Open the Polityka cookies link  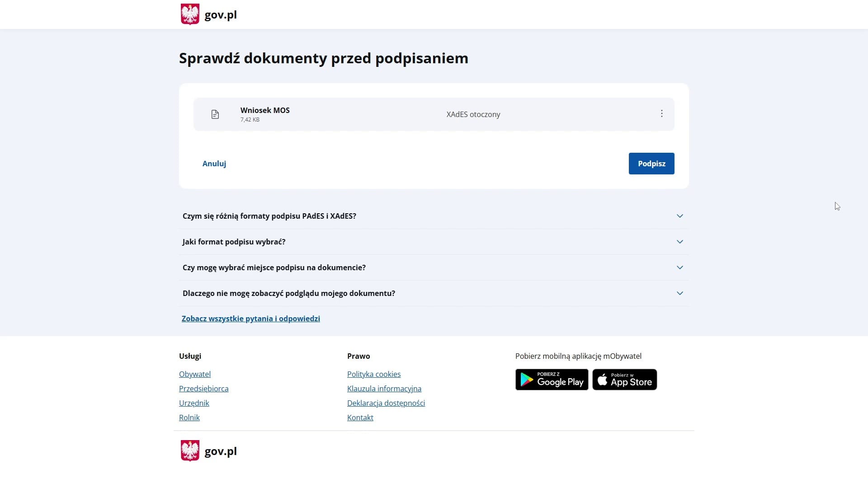point(374,374)
